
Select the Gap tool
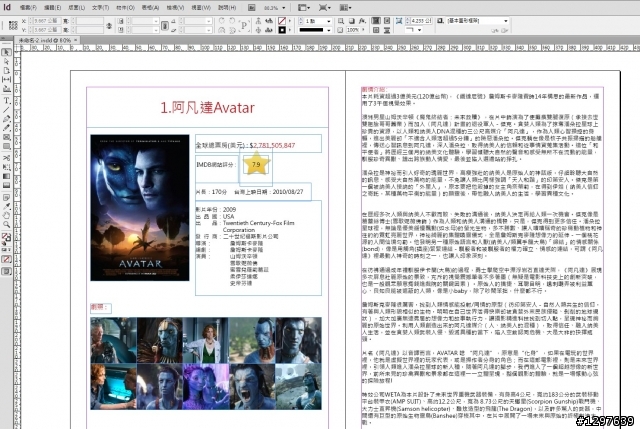click(x=7, y=79)
